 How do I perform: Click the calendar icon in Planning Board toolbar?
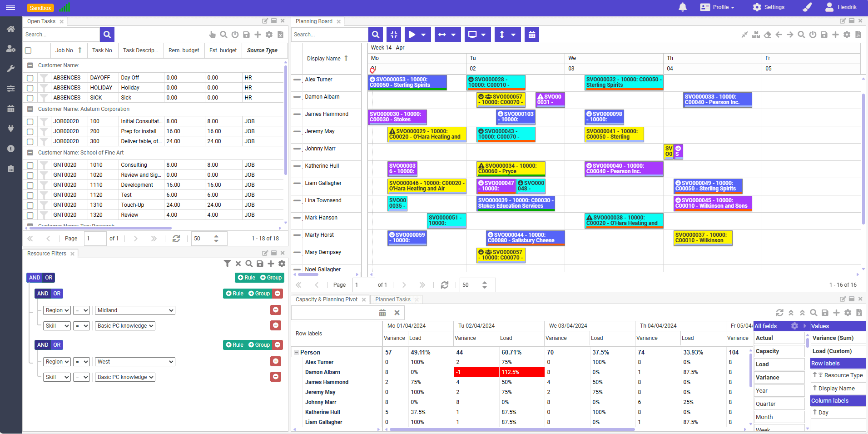point(531,35)
